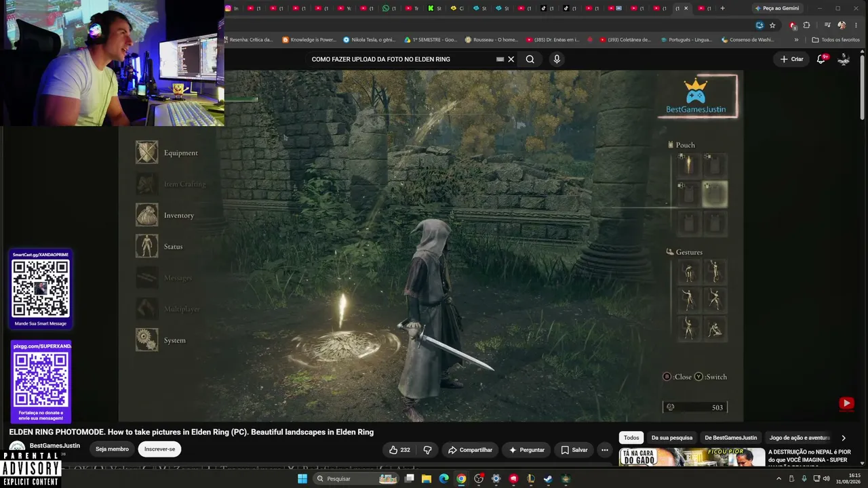Select the 'De BestGamesJustin' chip
The width and height of the screenshot is (868, 488).
tap(731, 438)
